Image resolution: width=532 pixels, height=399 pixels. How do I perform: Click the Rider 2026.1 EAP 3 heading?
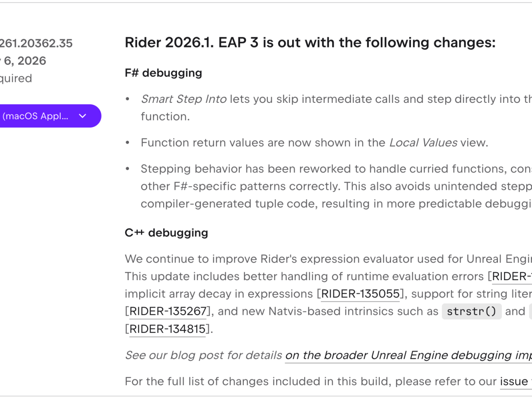coord(310,42)
